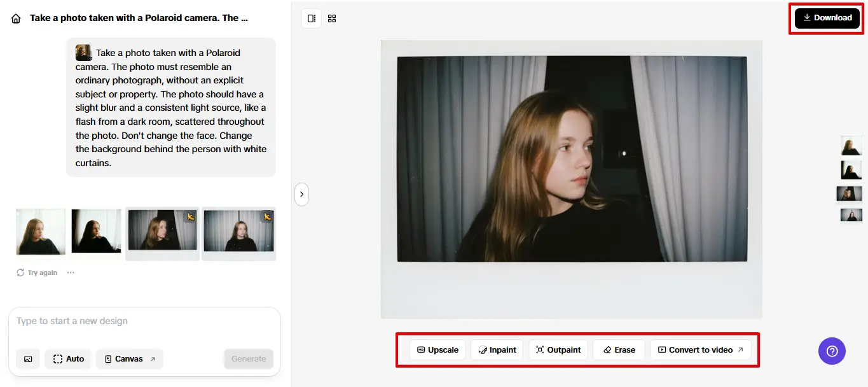Click the image upload icon in prompt bar
This screenshot has width=868, height=387.
(x=27, y=359)
